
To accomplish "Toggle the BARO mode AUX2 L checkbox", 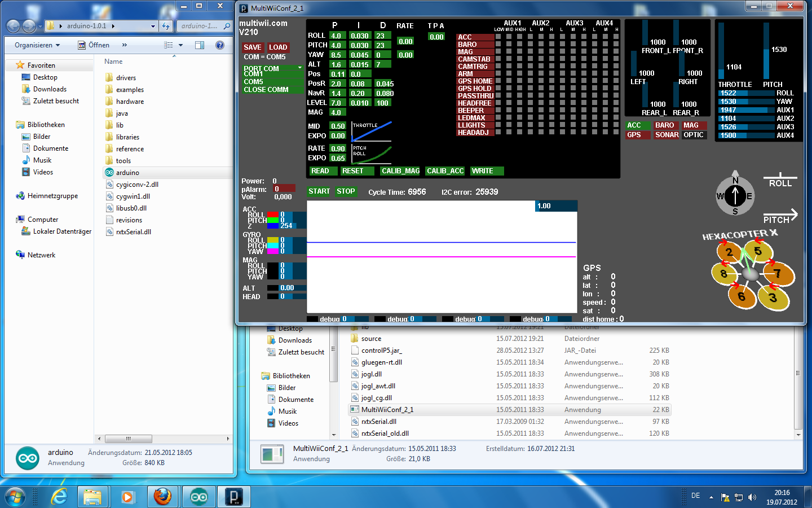I will [x=530, y=45].
